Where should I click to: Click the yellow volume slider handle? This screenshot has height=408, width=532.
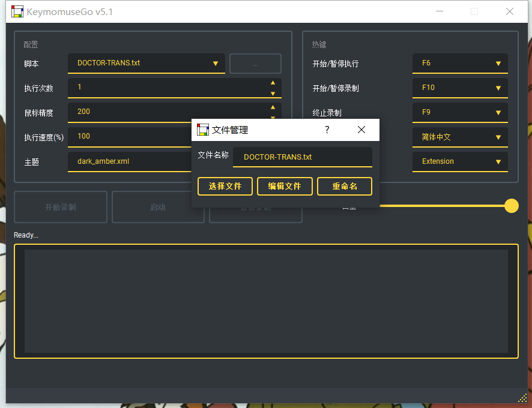click(x=512, y=206)
